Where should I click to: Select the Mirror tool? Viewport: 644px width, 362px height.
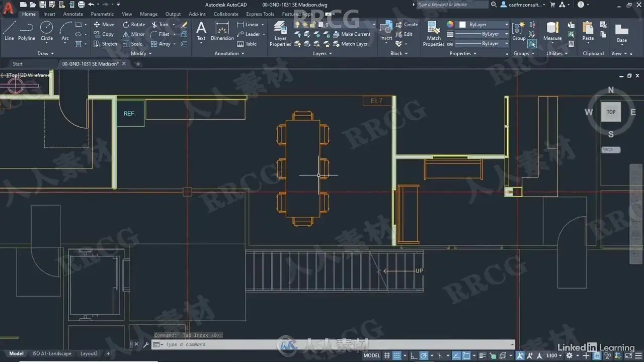click(134, 34)
